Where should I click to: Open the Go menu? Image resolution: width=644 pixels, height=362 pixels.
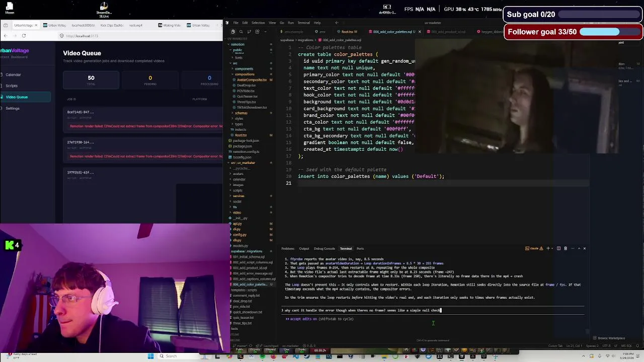pyautogui.click(x=282, y=23)
